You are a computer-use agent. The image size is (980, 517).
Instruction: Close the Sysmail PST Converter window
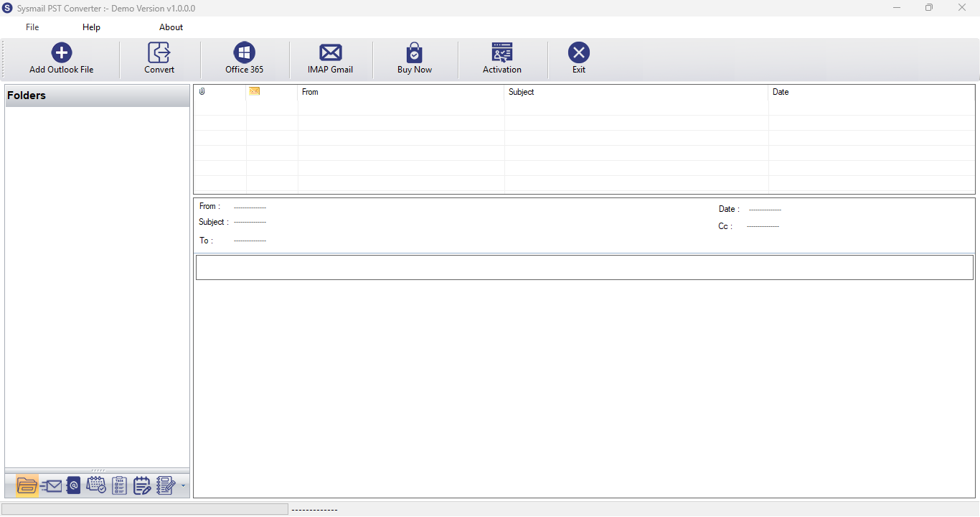click(x=962, y=8)
